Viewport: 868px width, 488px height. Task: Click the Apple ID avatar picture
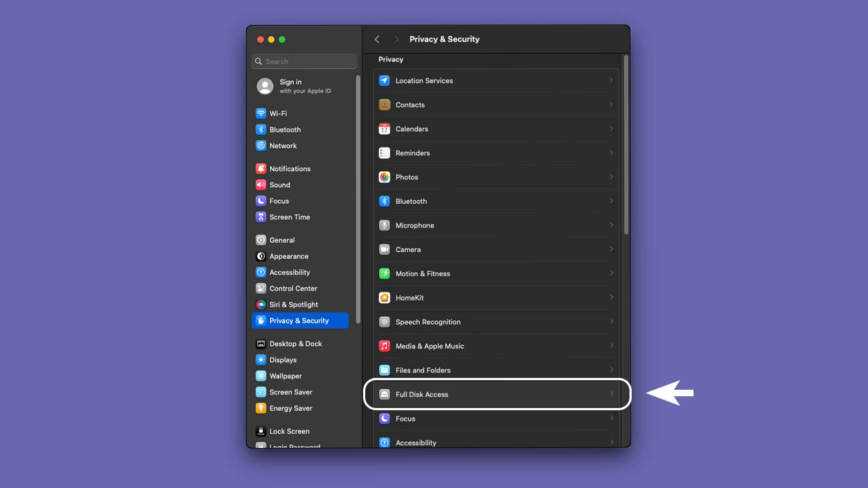click(265, 86)
